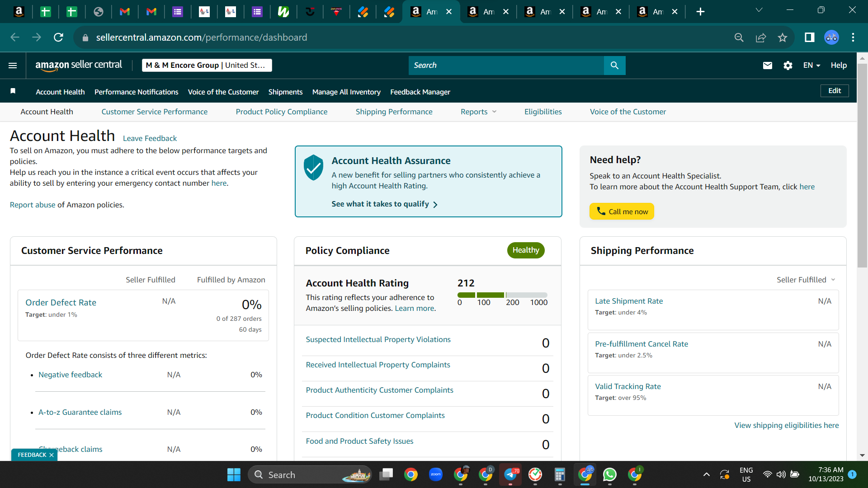Open the Windows Start menu

(x=234, y=474)
